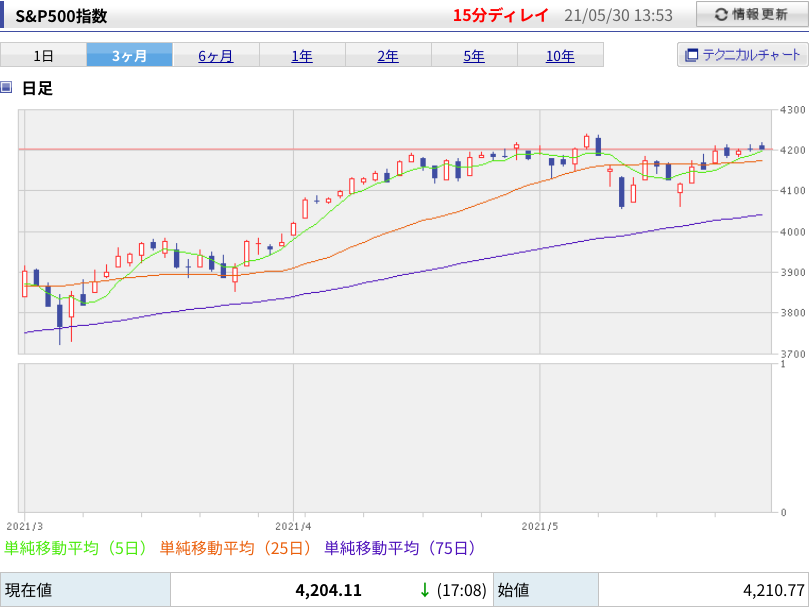Switch to the 10年 period tab
This screenshot has width=810, height=607.
click(560, 55)
